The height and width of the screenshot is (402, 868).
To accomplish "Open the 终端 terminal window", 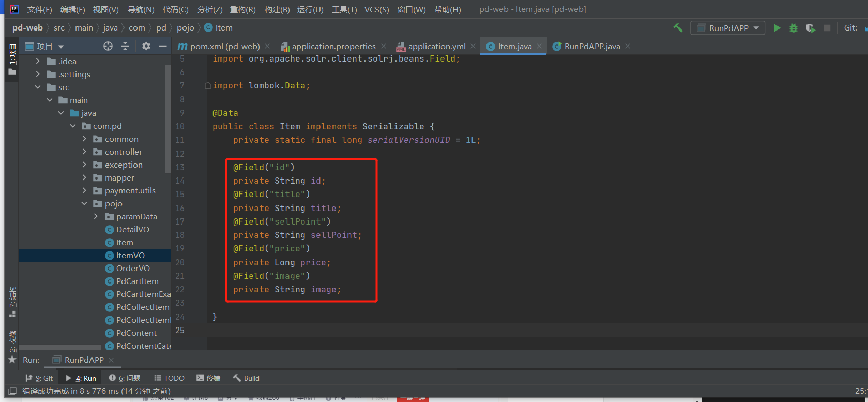I will point(208,378).
